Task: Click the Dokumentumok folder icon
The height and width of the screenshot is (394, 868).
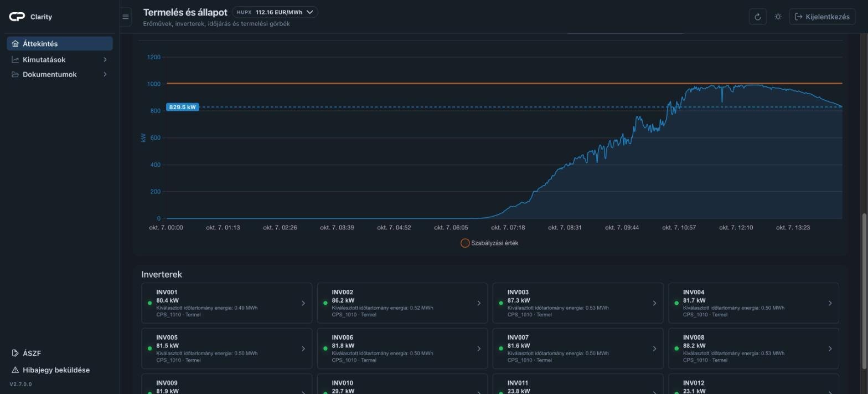Action: [15, 74]
